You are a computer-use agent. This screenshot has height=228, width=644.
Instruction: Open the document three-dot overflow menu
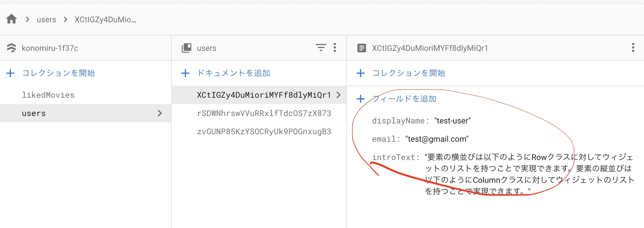point(633,47)
